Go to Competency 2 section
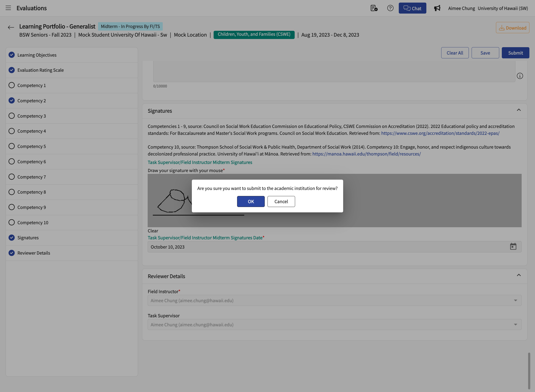 (72, 101)
